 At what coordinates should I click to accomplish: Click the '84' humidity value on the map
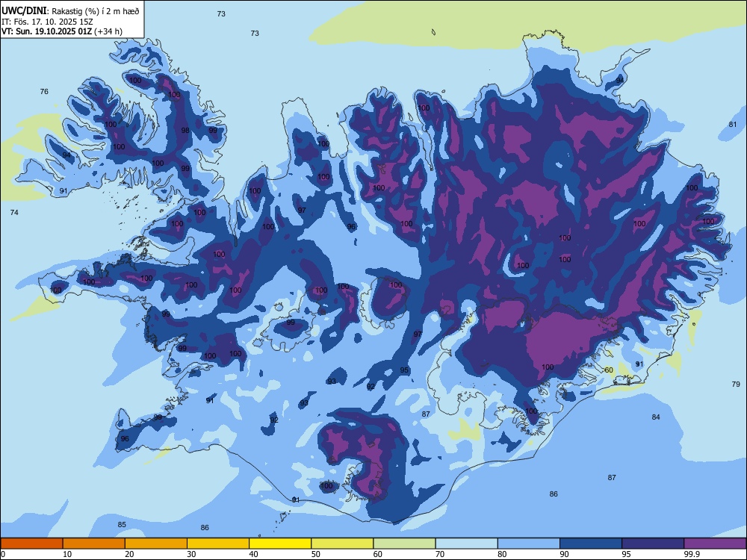click(x=656, y=417)
